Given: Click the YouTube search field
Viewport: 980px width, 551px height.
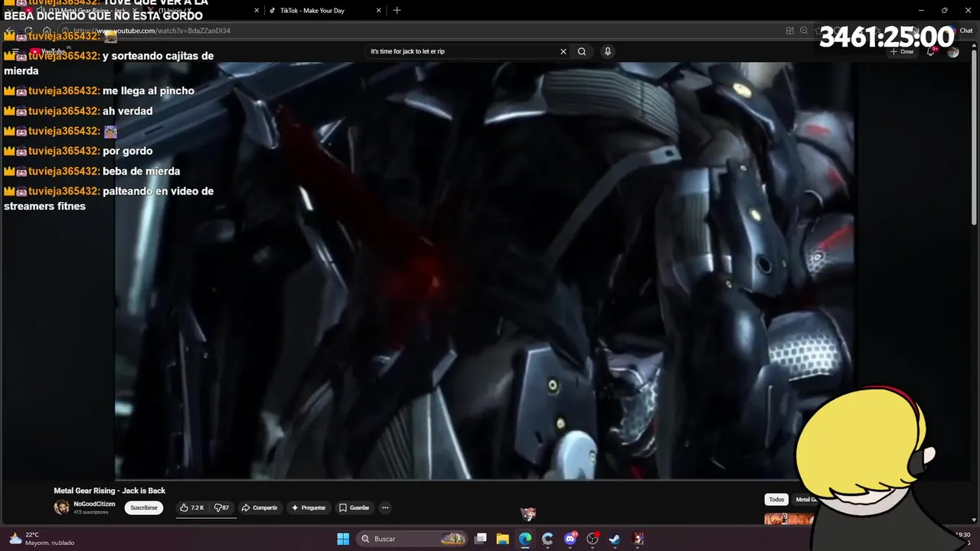Looking at the screenshot, I should point(462,51).
